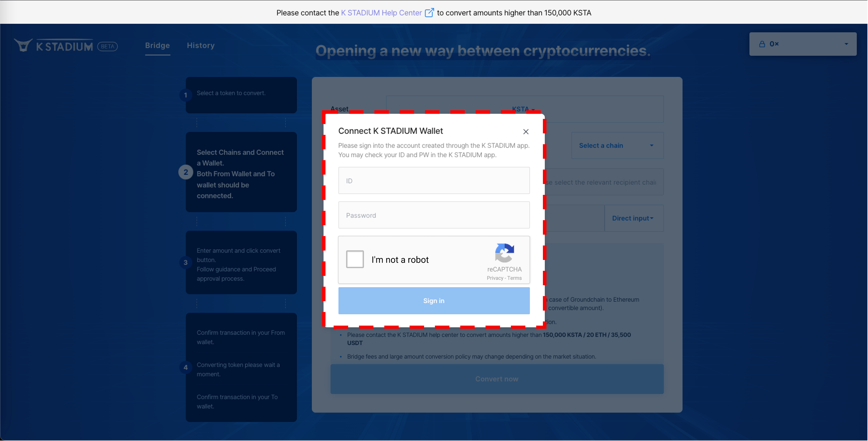
Task: Click the reCAPTCHA logo icon
Action: 504,253
